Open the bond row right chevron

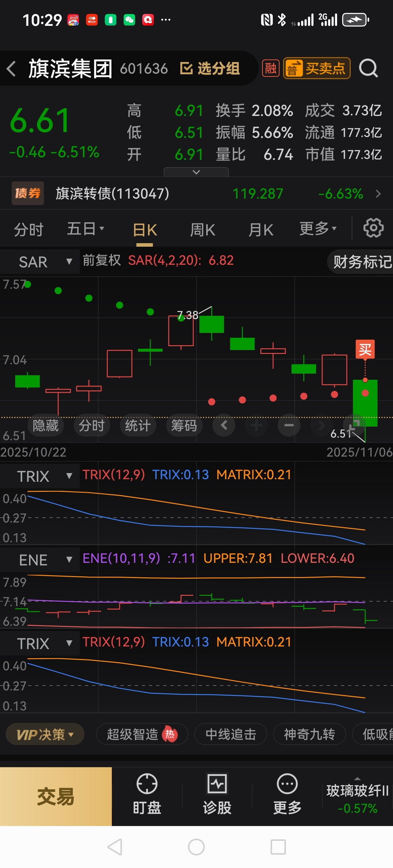pos(378,194)
